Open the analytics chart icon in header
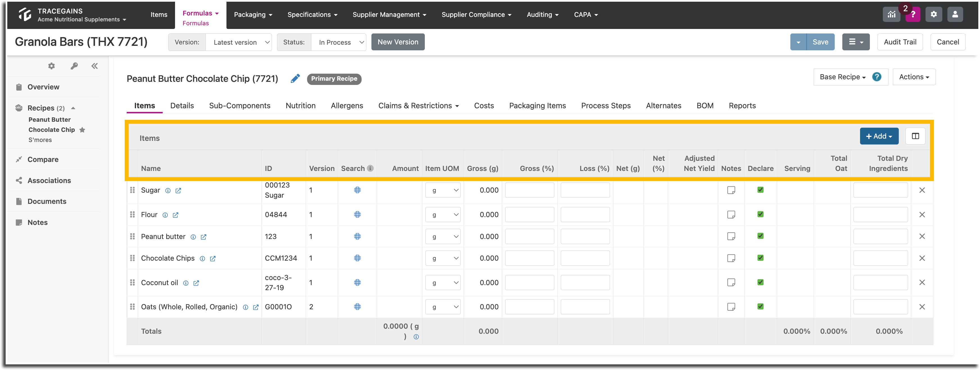 [x=891, y=14]
